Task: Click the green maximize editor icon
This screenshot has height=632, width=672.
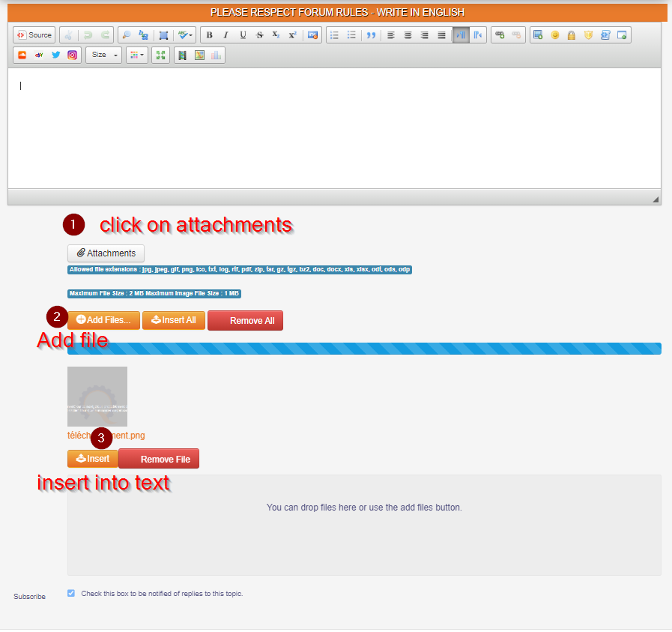Action: tap(161, 55)
